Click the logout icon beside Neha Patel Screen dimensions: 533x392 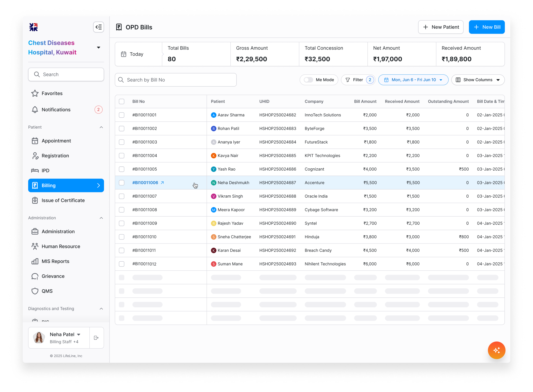point(96,338)
